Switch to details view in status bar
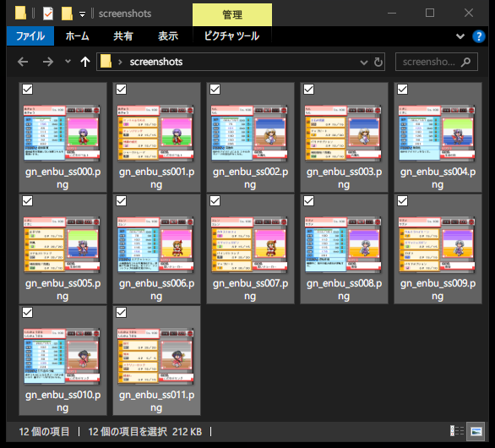 tap(457, 431)
